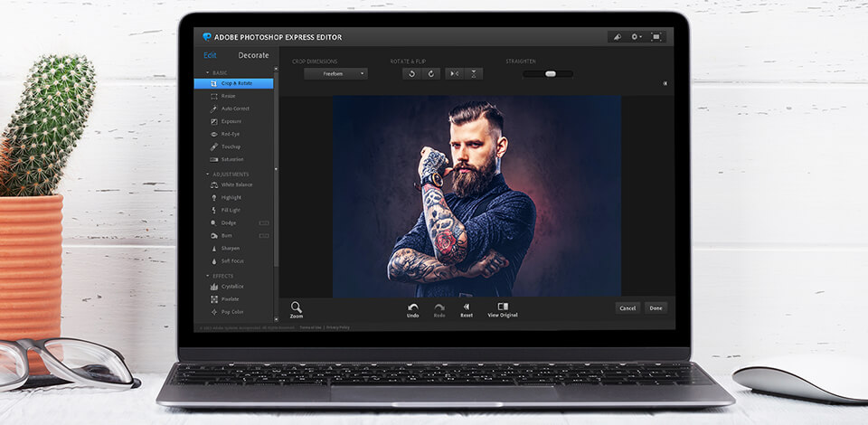Select the Crop & Rotate tool
868x425 pixels.
[233, 83]
